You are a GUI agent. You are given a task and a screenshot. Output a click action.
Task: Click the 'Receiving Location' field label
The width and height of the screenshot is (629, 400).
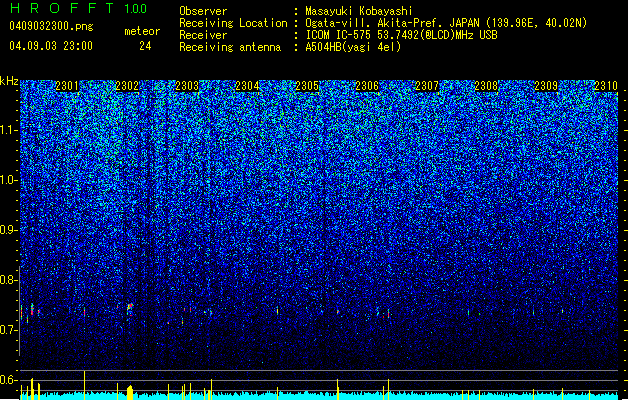click(x=233, y=23)
